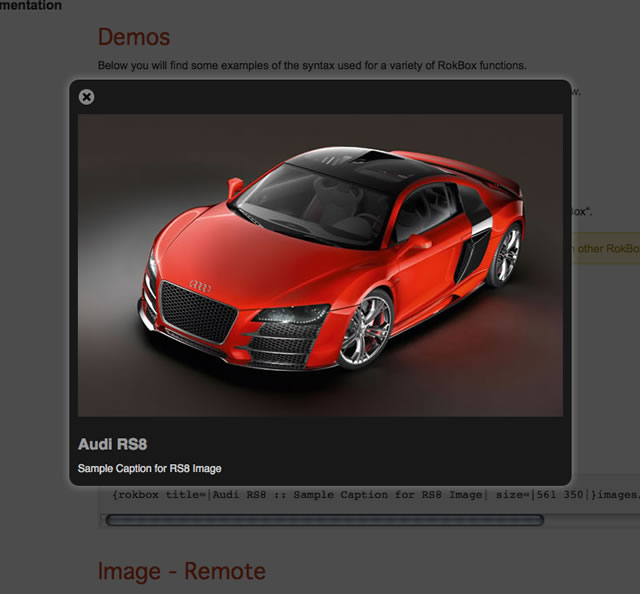The width and height of the screenshot is (640, 594).
Task: Click the yellow note box behind the lightbox
Action: (605, 249)
